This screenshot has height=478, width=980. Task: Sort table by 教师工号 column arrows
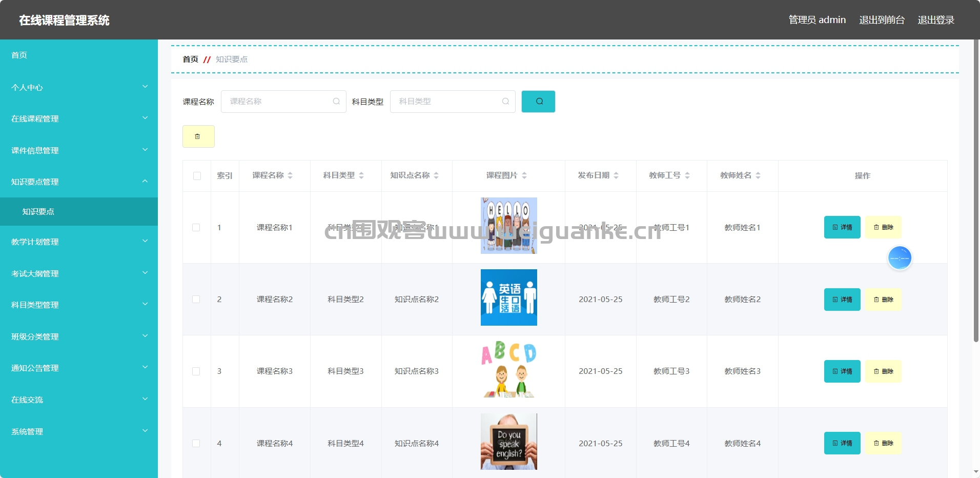coord(687,175)
